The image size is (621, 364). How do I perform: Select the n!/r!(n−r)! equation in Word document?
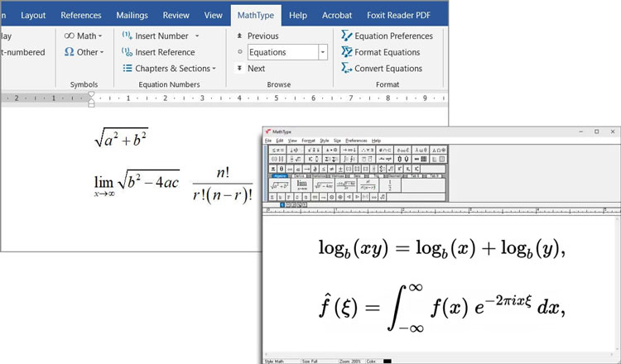(223, 184)
